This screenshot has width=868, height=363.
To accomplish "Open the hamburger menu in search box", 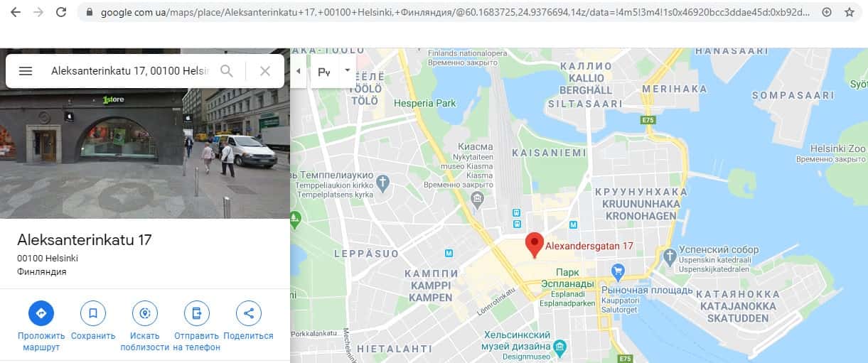I will 26,71.
